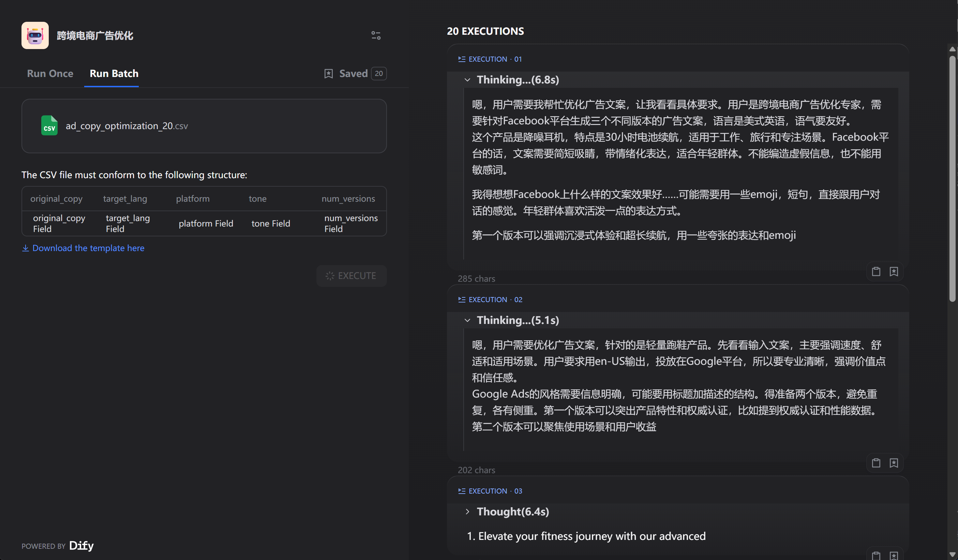Click the platform Field cell

tap(206, 224)
